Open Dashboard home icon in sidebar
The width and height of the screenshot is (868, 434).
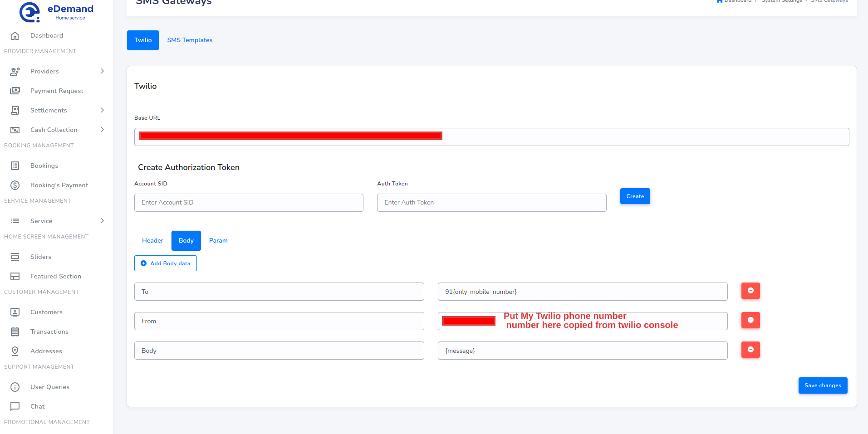click(15, 35)
